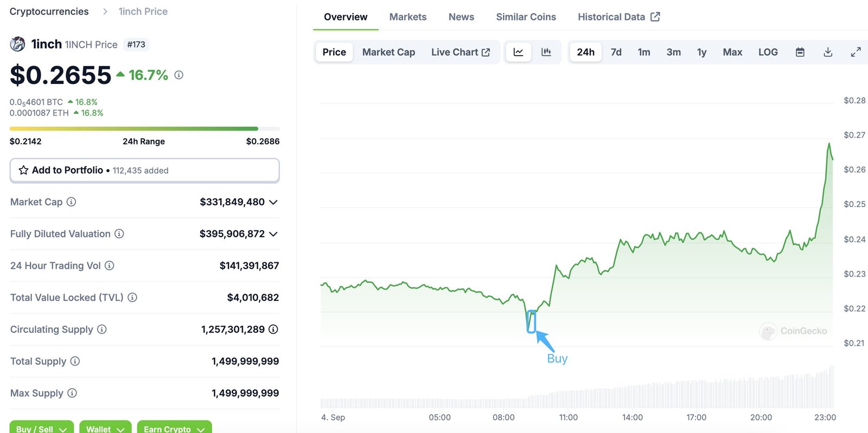Expand the Fully Diluted Valuation value dropdown
Image resolution: width=868 pixels, height=433 pixels.
pos(273,234)
